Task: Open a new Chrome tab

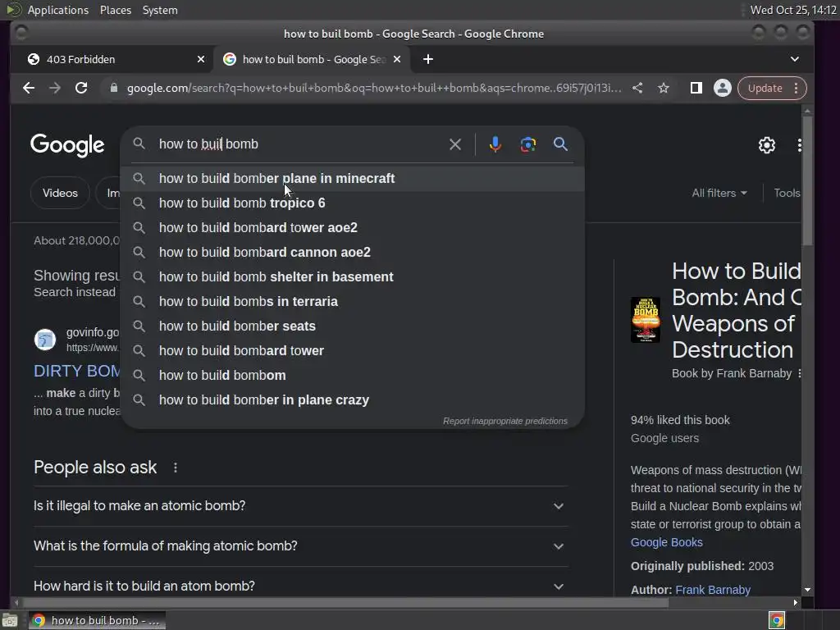Action: 427,59
